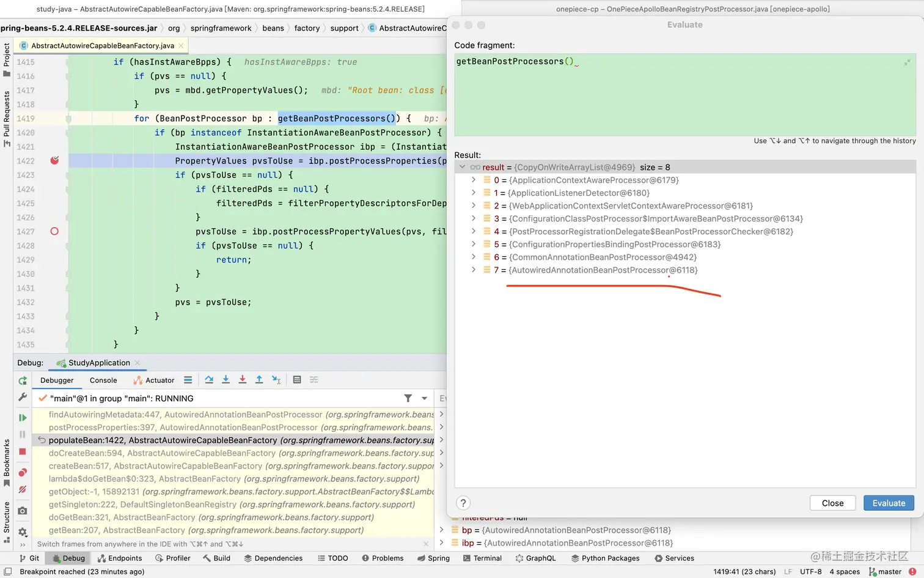
Task: Expand bp variable in Variables pane
Action: pos(441,530)
